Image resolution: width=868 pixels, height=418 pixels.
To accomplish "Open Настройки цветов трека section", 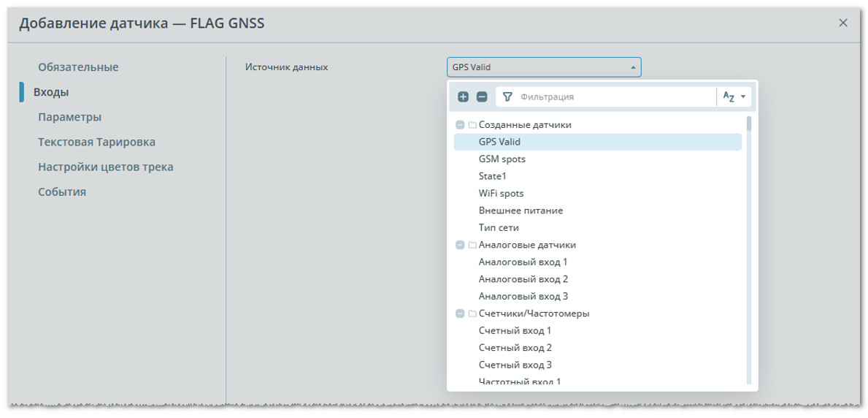I will coord(106,167).
